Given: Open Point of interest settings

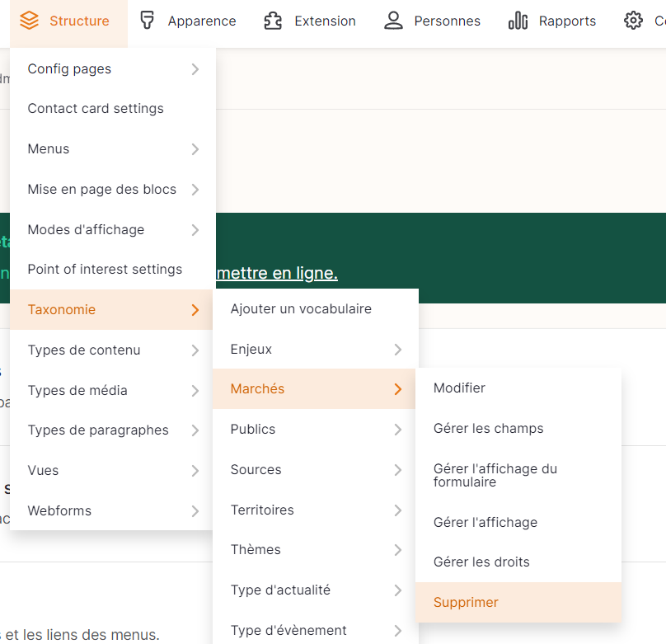Looking at the screenshot, I should 105,270.
